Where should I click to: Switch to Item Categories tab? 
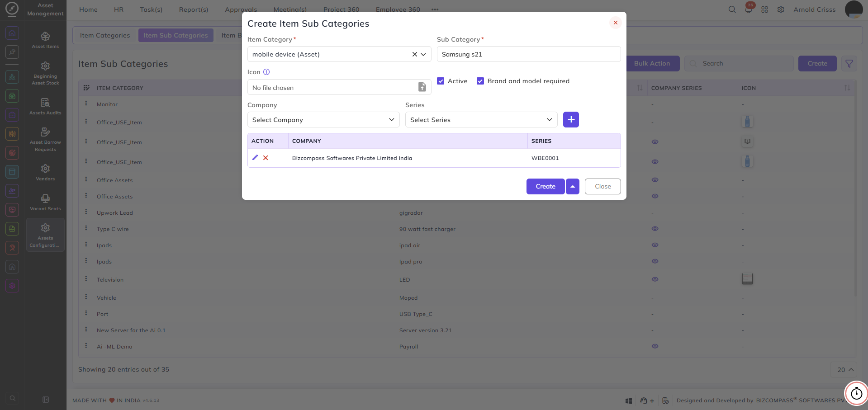[105, 35]
